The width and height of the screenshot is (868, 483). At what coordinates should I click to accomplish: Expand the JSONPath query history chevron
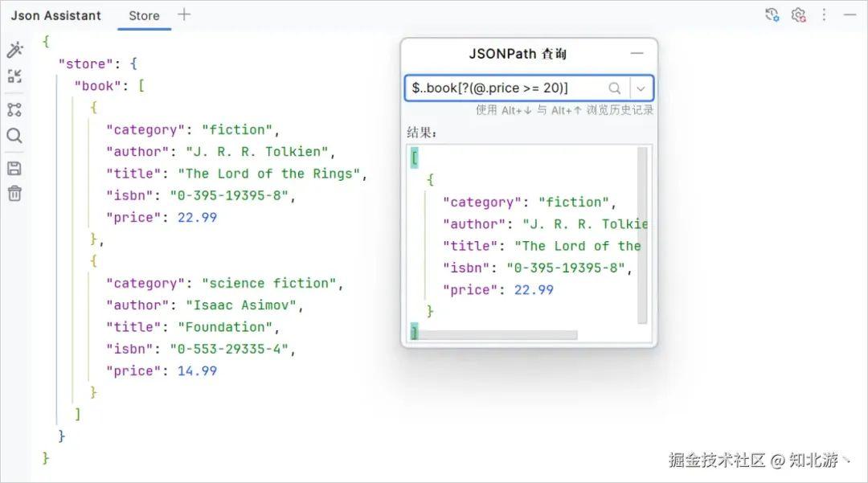641,88
